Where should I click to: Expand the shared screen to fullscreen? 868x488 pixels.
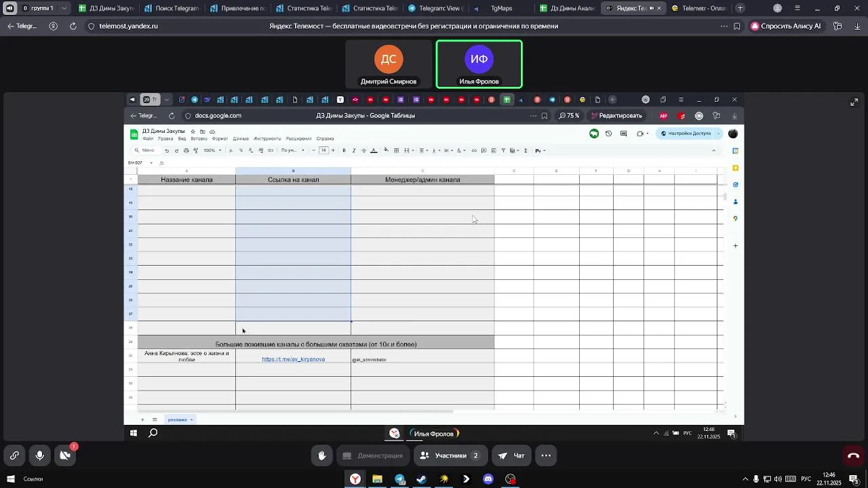[854, 102]
